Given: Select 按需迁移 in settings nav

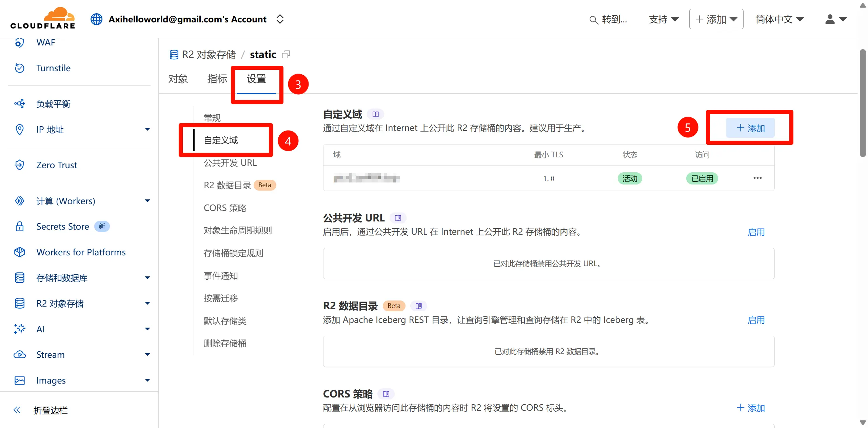Looking at the screenshot, I should click(221, 298).
